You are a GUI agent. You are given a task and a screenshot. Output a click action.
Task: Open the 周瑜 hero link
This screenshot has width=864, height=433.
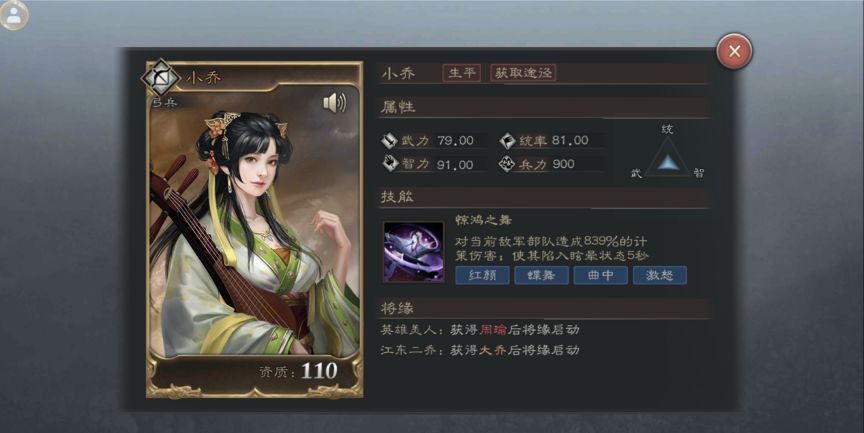[x=493, y=329]
